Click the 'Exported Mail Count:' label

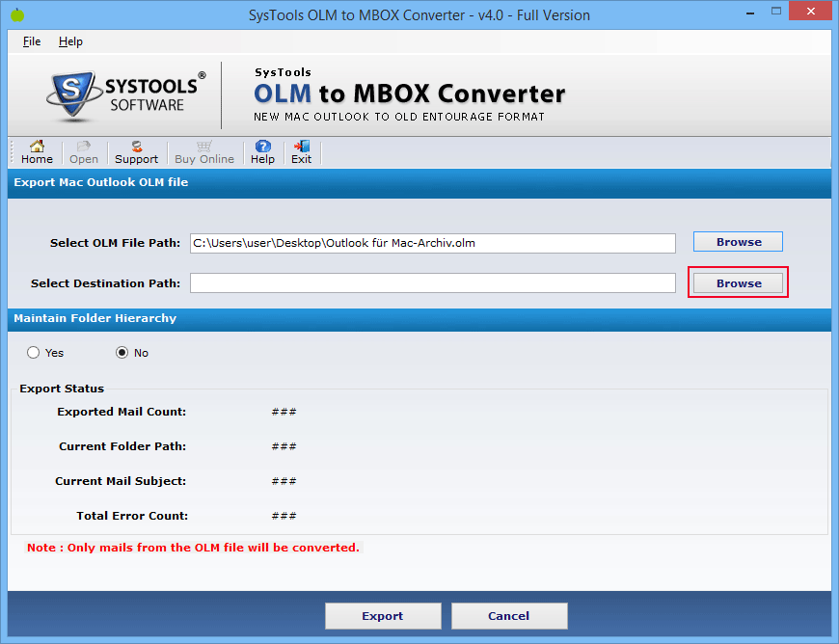point(122,412)
